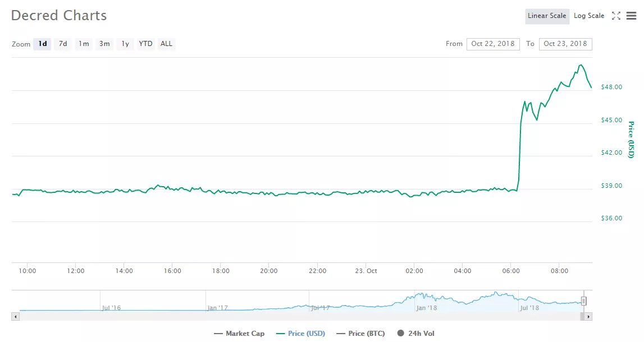Click the To date field showing Oct 23, 2018
644x342 pixels.
565,44
